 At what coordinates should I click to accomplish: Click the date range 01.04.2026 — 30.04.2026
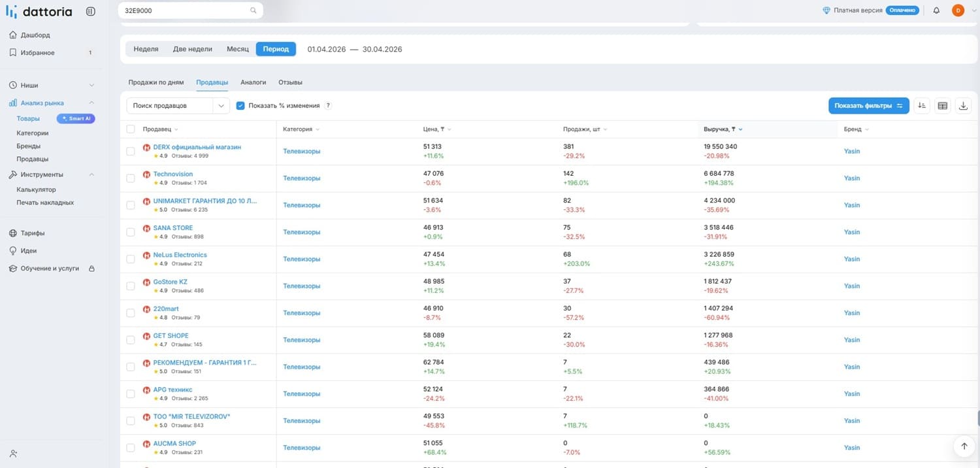pyautogui.click(x=355, y=50)
